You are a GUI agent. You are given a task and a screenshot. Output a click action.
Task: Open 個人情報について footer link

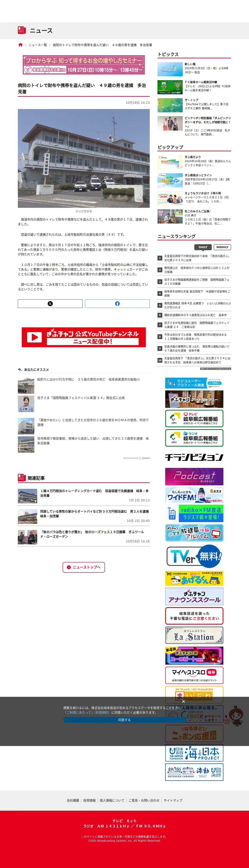click(x=112, y=800)
